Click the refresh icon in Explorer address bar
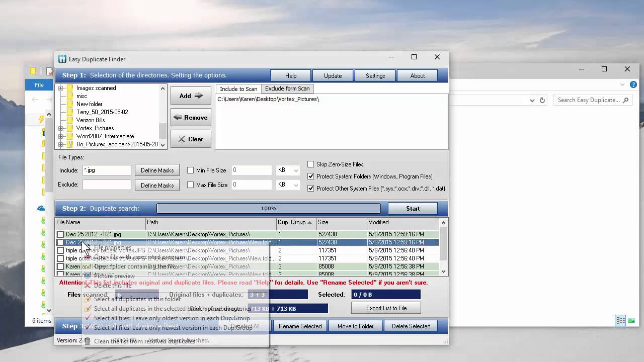This screenshot has width=644, height=362. [542, 100]
